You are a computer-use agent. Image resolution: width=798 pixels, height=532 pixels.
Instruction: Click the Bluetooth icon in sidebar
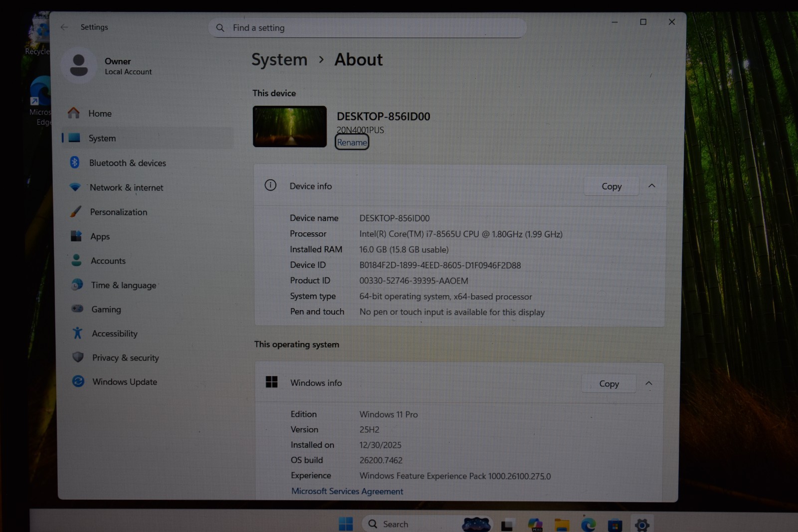pos(75,162)
